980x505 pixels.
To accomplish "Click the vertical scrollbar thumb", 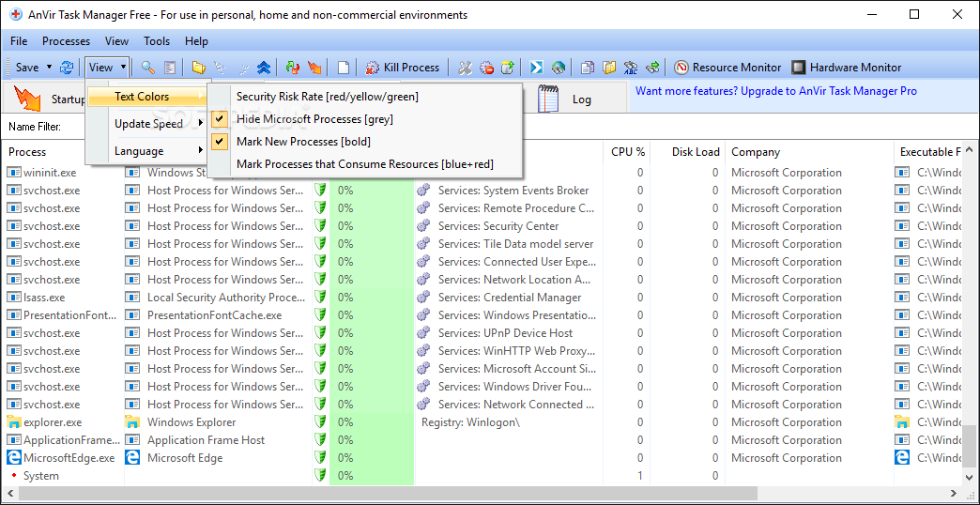I will coord(968,445).
